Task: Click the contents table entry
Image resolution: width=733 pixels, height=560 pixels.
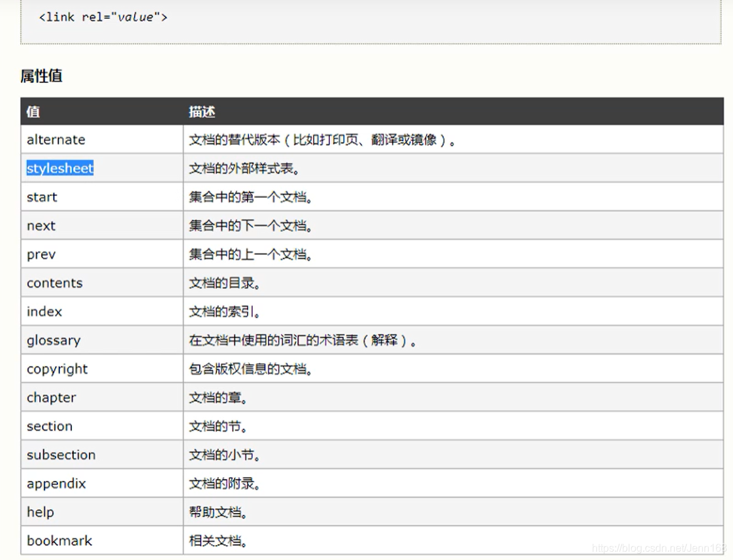Action: coord(54,284)
